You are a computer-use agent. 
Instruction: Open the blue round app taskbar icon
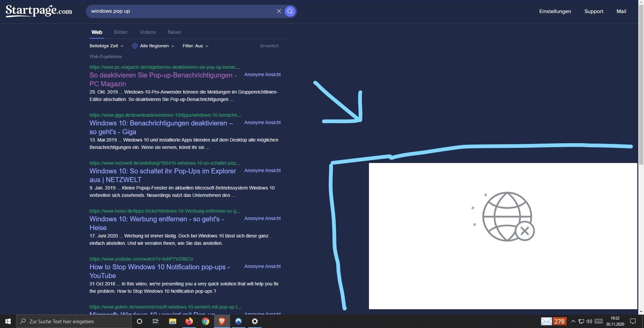pos(238,321)
